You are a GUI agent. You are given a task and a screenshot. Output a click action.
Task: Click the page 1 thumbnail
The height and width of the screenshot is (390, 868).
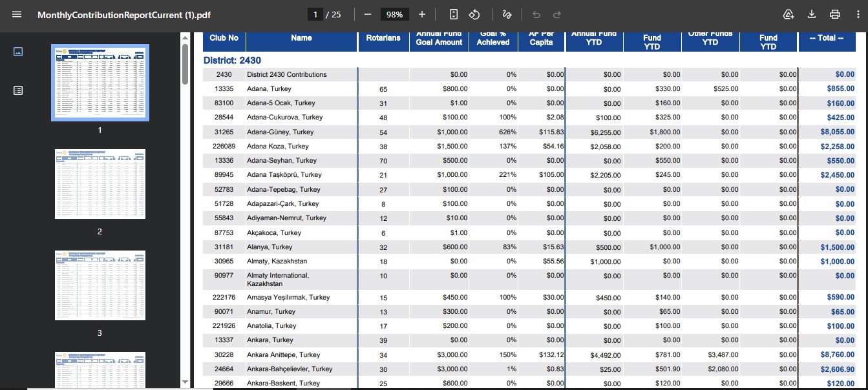point(100,83)
